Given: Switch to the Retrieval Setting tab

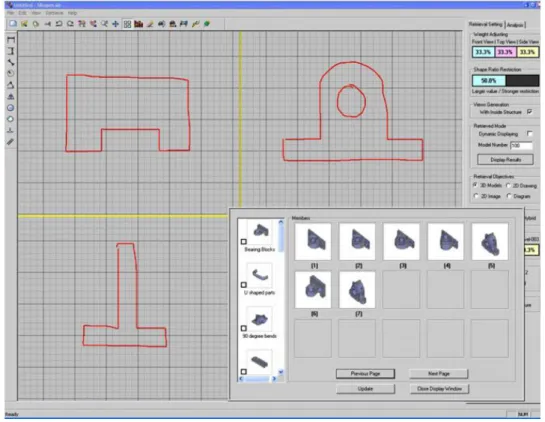Looking at the screenshot, I should [x=486, y=24].
